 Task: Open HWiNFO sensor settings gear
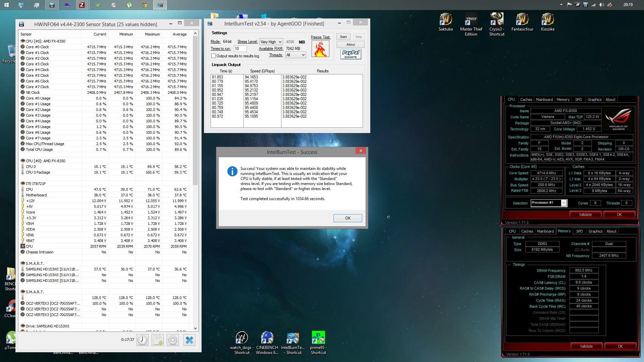[173, 340]
